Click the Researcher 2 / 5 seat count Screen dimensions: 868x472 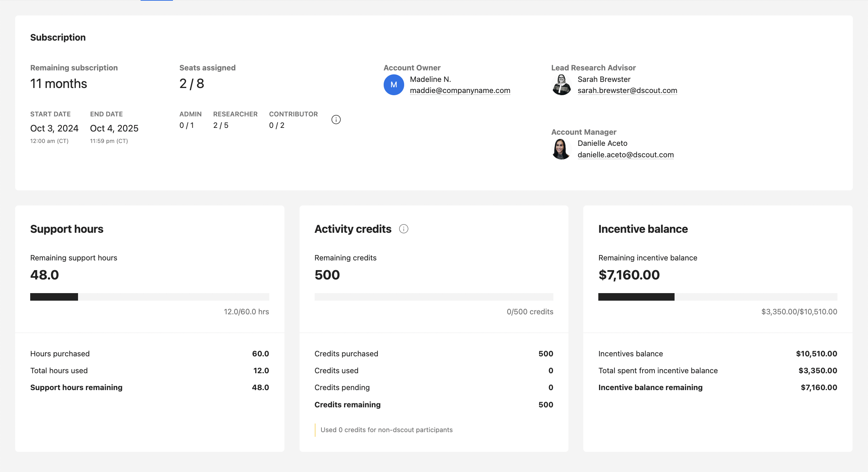tap(221, 125)
